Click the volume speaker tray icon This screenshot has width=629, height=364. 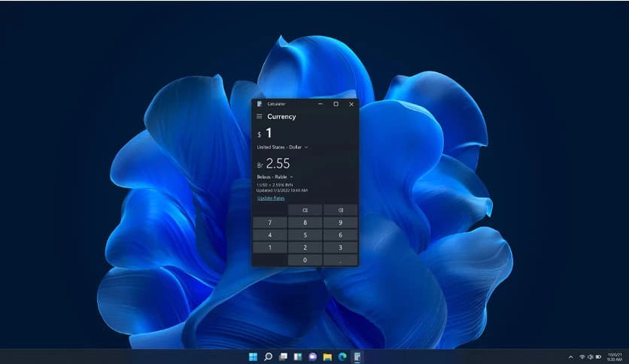[590, 356]
